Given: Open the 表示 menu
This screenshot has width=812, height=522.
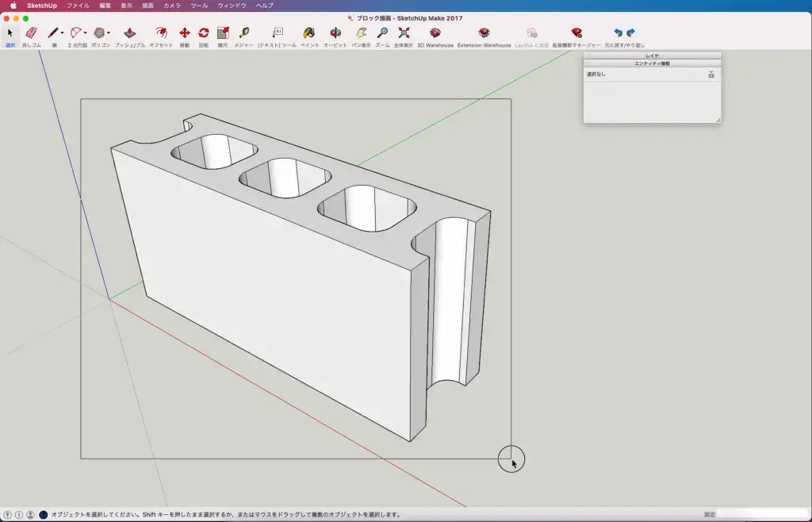Looking at the screenshot, I should click(126, 6).
